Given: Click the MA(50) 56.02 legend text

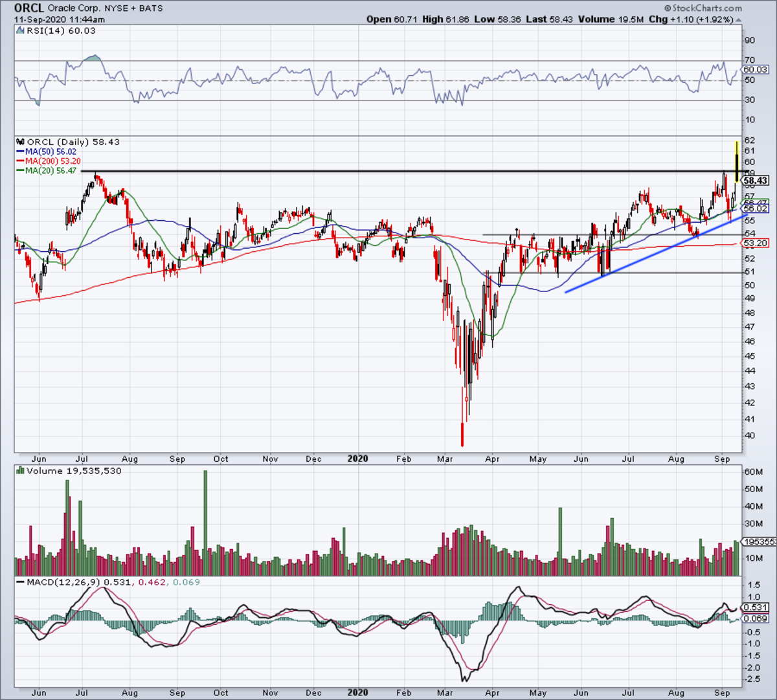Looking at the screenshot, I should (51, 152).
